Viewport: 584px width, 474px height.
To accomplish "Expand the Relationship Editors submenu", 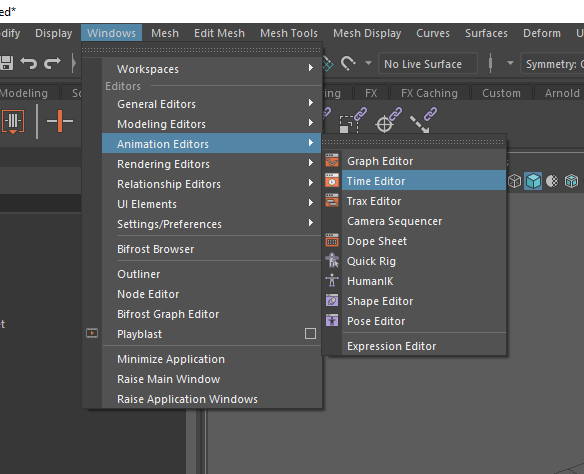I will tap(311, 183).
